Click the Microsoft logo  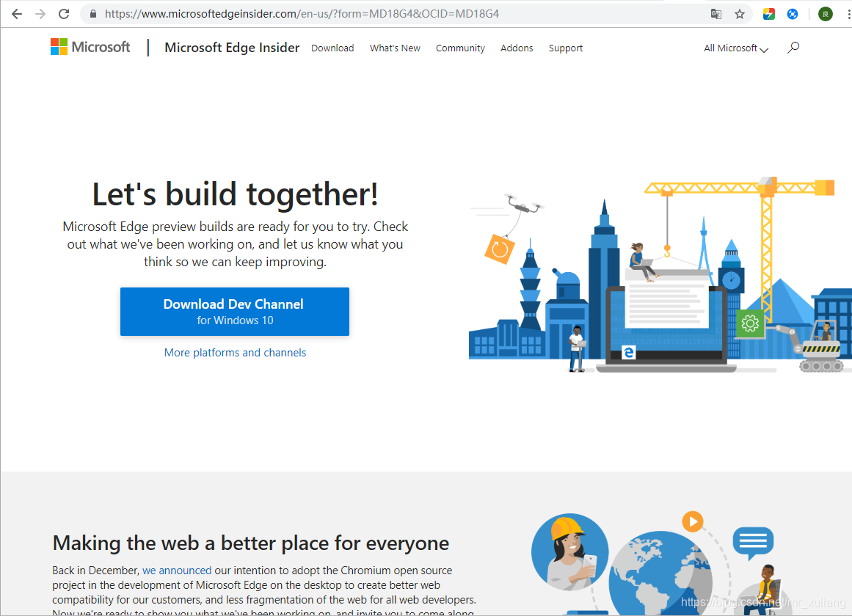[90, 47]
